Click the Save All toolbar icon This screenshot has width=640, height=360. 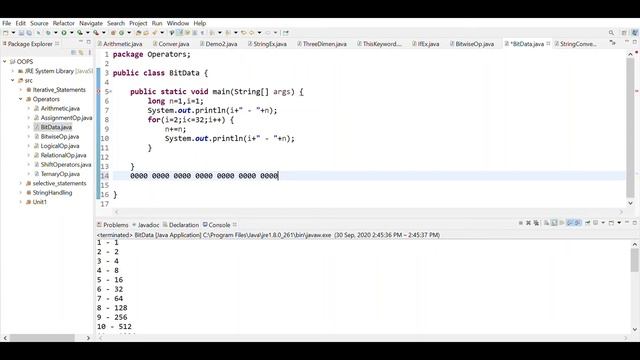29,33
